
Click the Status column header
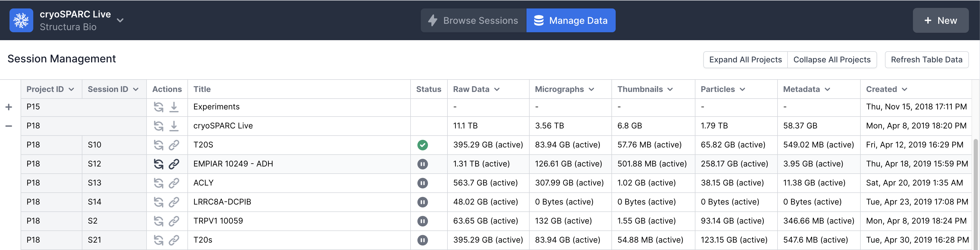pyautogui.click(x=429, y=90)
